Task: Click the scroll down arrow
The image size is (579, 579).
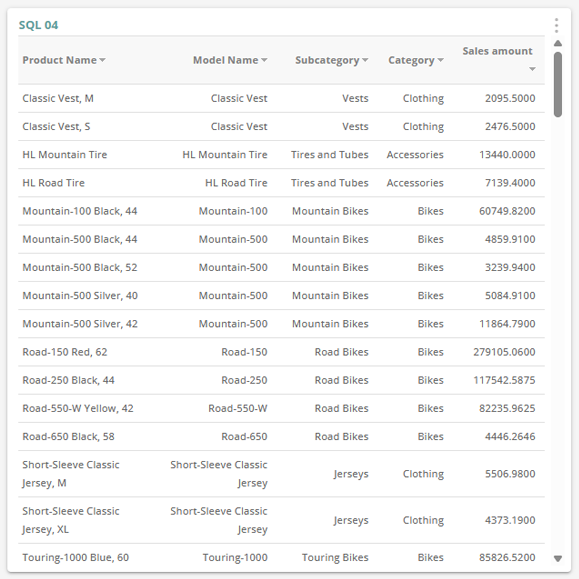Action: (558, 558)
